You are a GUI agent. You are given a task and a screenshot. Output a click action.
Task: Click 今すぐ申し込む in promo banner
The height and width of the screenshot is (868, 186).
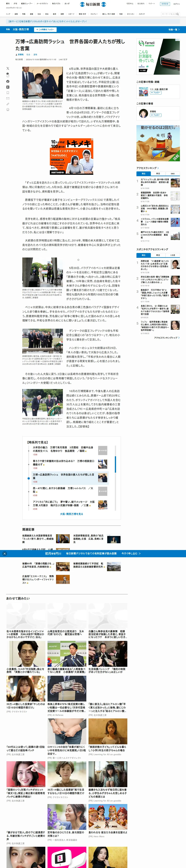click(131, 554)
